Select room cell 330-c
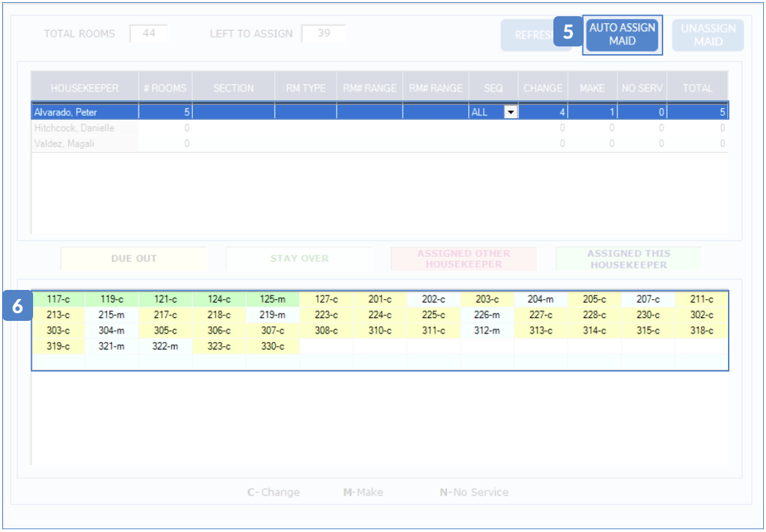 coord(272,346)
